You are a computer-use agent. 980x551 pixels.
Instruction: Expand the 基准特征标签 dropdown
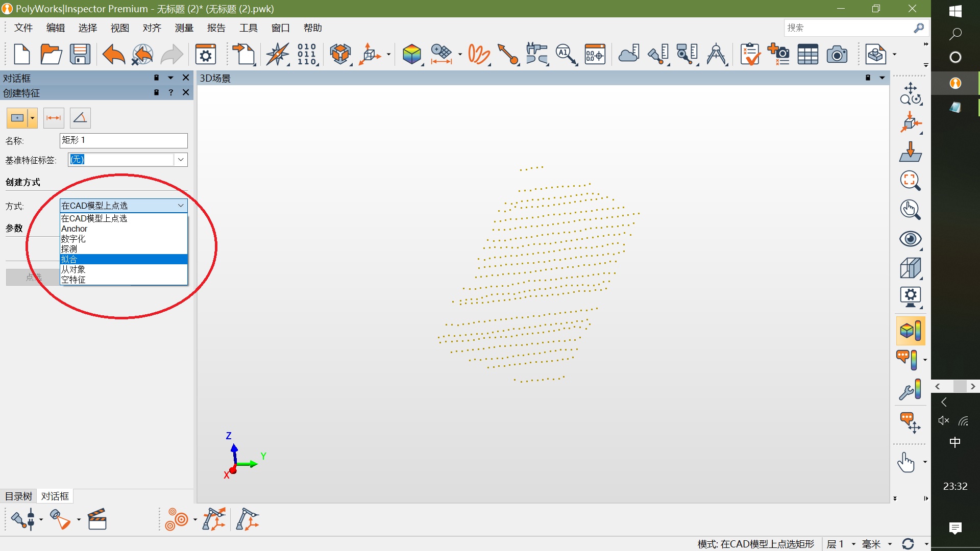[x=181, y=160]
